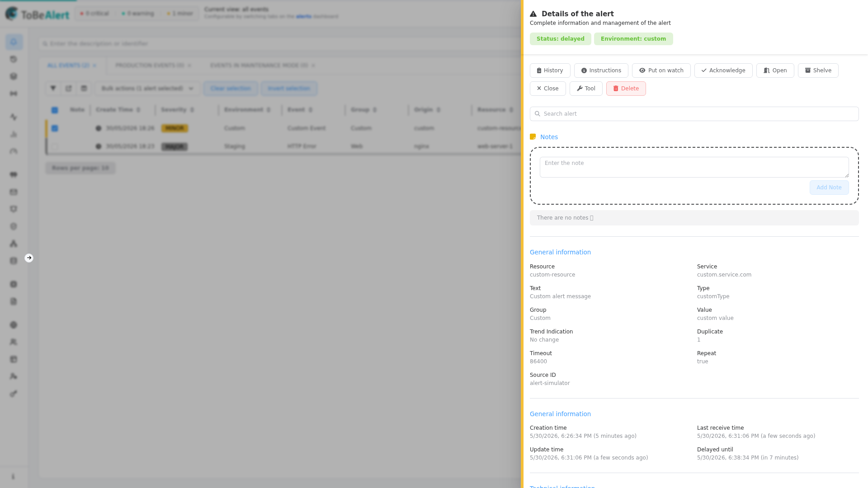
Task: Click the Notes section heading
Action: click(x=549, y=137)
